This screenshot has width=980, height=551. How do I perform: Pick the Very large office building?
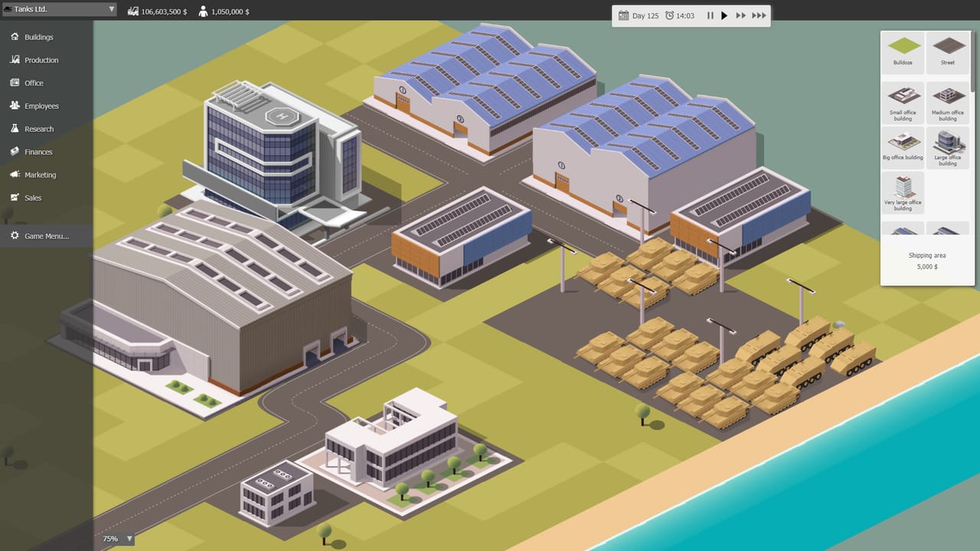tap(903, 192)
